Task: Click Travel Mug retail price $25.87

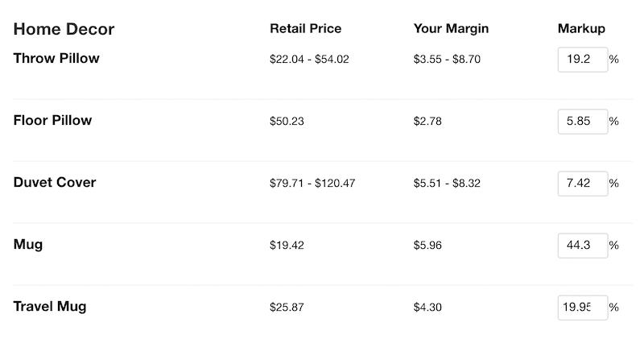Action: tap(287, 308)
